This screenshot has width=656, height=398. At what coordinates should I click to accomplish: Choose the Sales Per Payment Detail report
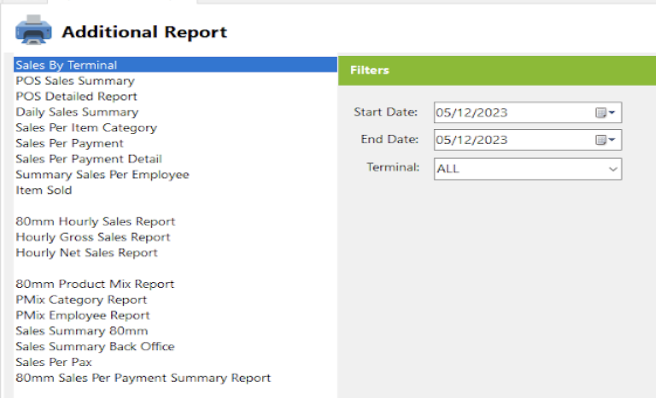pos(89,159)
